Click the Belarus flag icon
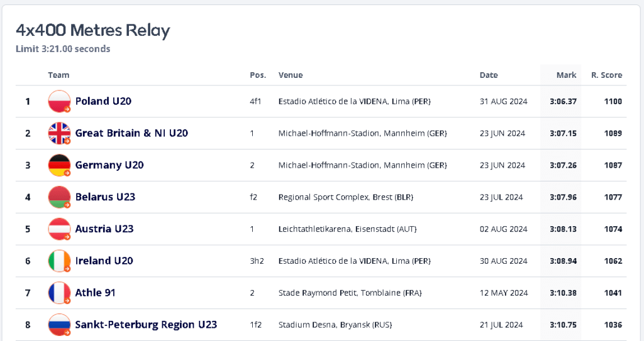Viewport: 644px width, 341px height. click(x=59, y=197)
